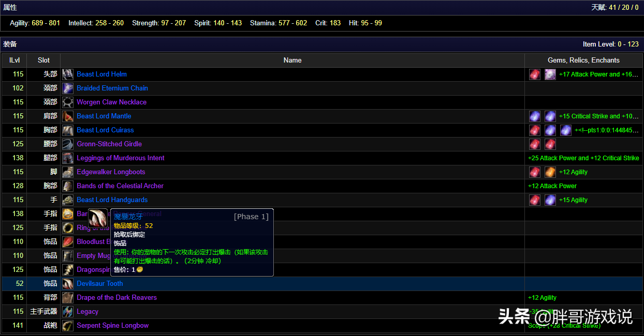Click the +15 Agility enchant text
644x336 pixels.
pyautogui.click(x=573, y=200)
